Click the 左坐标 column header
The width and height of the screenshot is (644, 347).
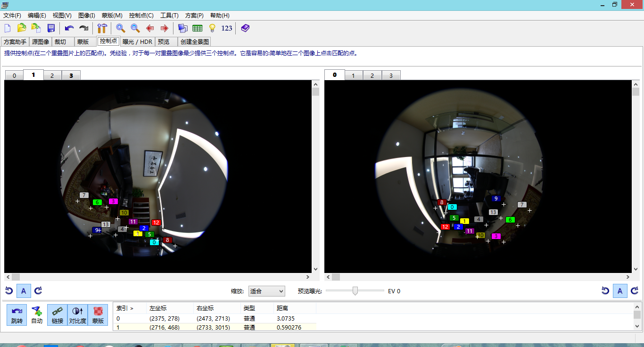(170, 308)
